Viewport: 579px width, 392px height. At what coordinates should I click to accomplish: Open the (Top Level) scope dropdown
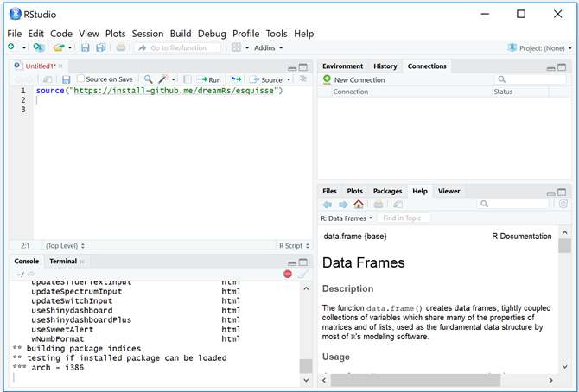coord(66,245)
